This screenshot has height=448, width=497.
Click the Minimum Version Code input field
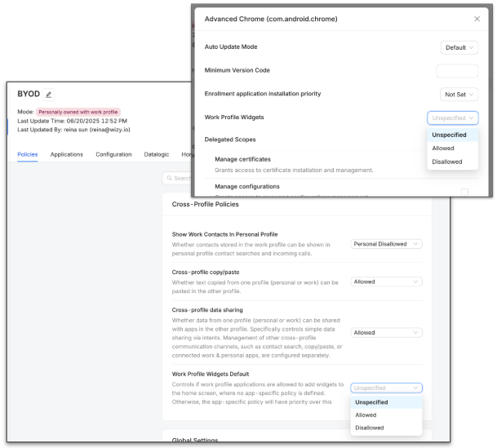457,71
